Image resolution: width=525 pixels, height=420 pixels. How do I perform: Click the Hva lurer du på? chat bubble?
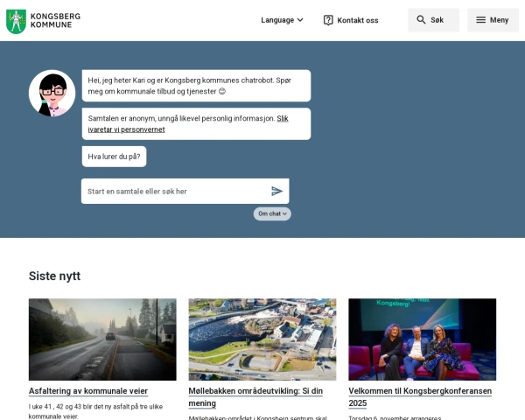114,157
